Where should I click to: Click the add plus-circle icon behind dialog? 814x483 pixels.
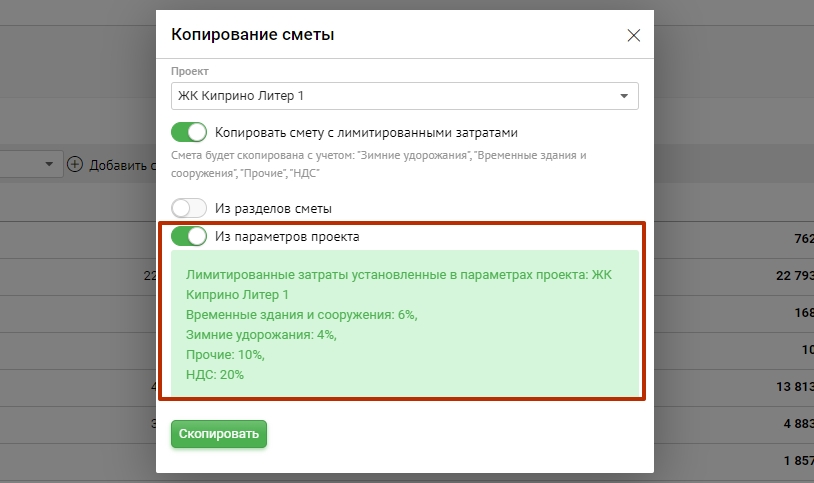(75, 164)
